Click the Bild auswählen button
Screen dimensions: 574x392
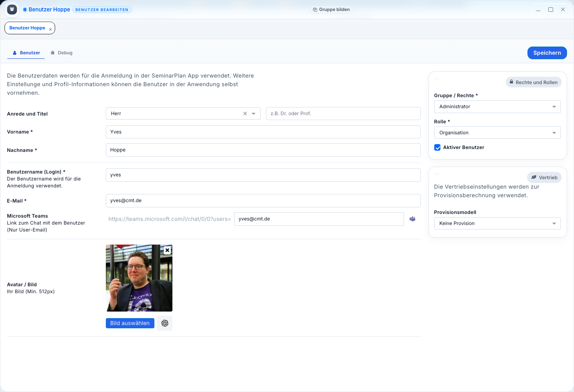point(130,323)
